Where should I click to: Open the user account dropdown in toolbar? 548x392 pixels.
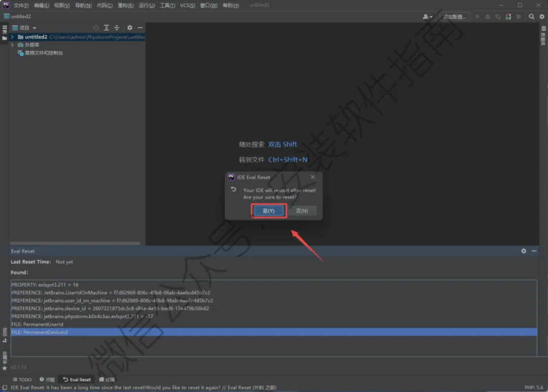pos(427,17)
